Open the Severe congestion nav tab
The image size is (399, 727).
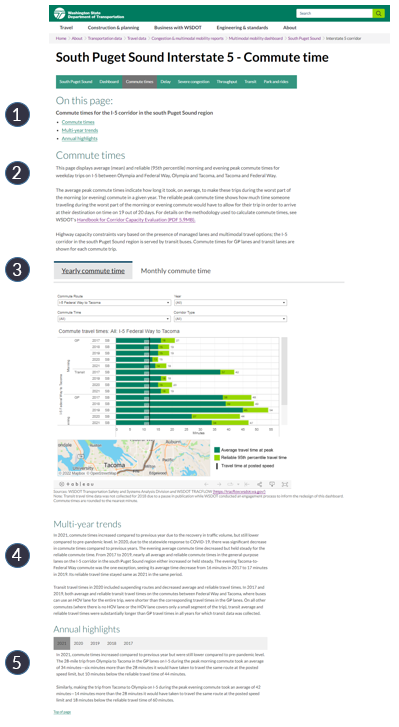194,82
